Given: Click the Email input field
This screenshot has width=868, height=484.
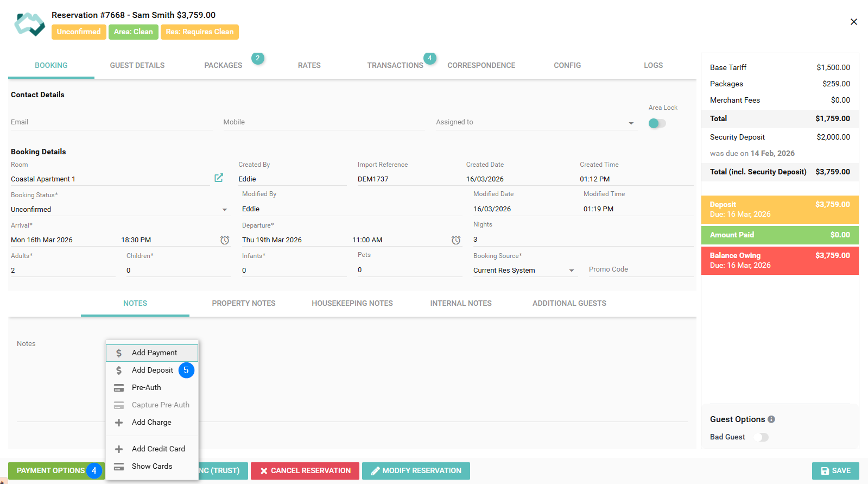Looking at the screenshot, I should pyautogui.click(x=111, y=123).
